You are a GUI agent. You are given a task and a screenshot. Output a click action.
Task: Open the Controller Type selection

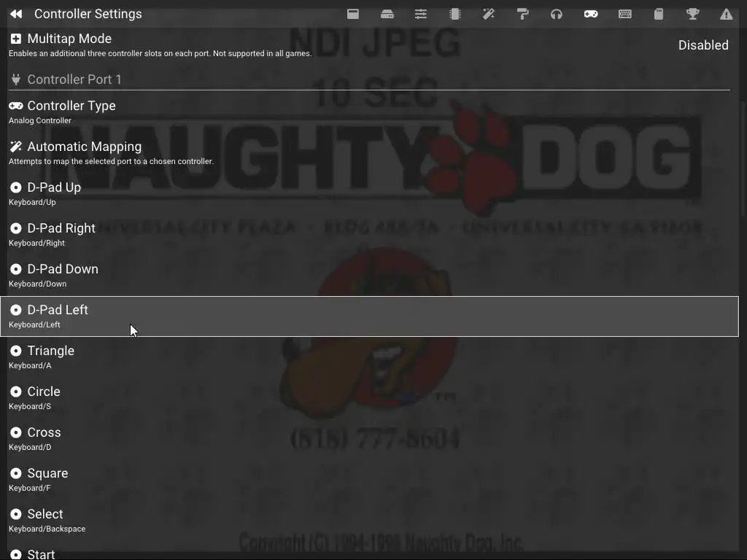369,112
